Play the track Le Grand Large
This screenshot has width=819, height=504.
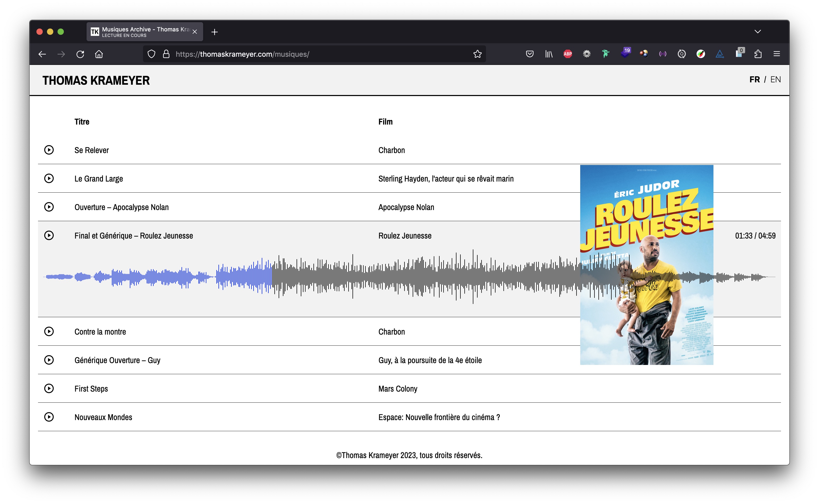click(49, 179)
